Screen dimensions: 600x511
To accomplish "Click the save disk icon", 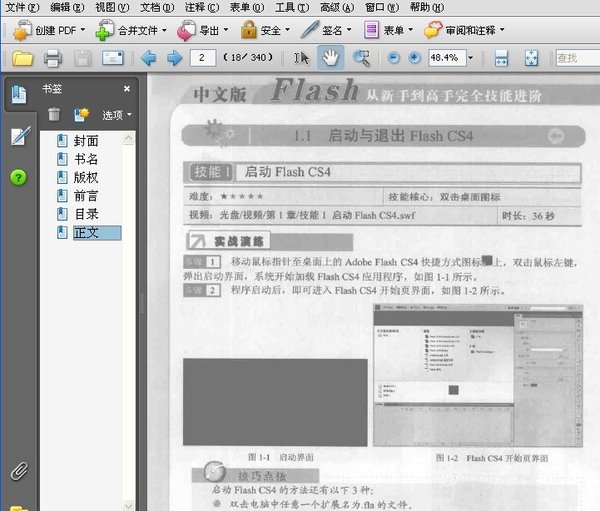I will pyautogui.click(x=83, y=58).
